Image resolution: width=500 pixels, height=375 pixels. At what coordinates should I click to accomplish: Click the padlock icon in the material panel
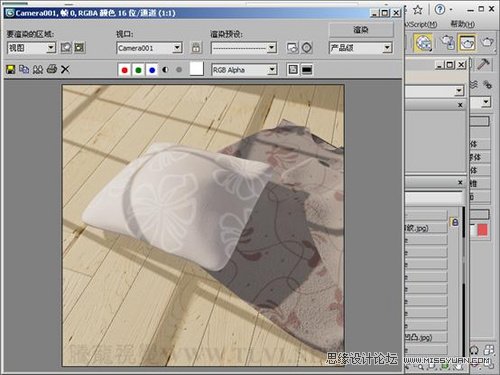click(x=455, y=222)
